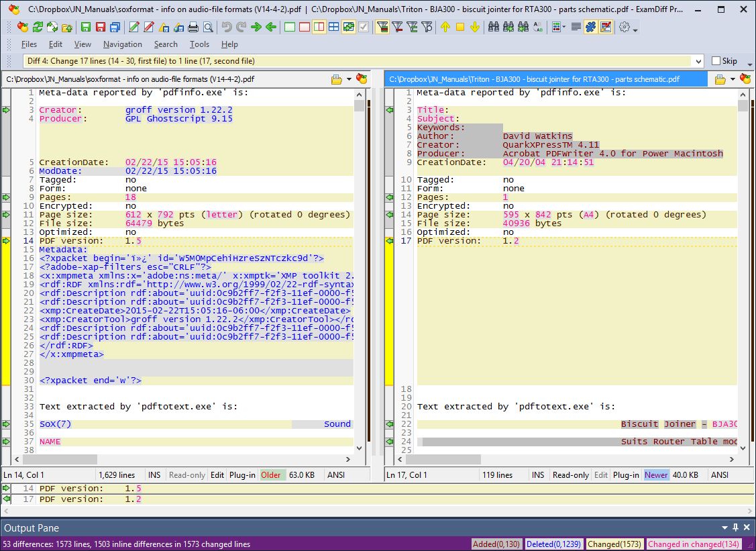Toggle the synchronized scrolling green arrows button
Viewport: 756px width, 551px height.
click(x=349, y=27)
